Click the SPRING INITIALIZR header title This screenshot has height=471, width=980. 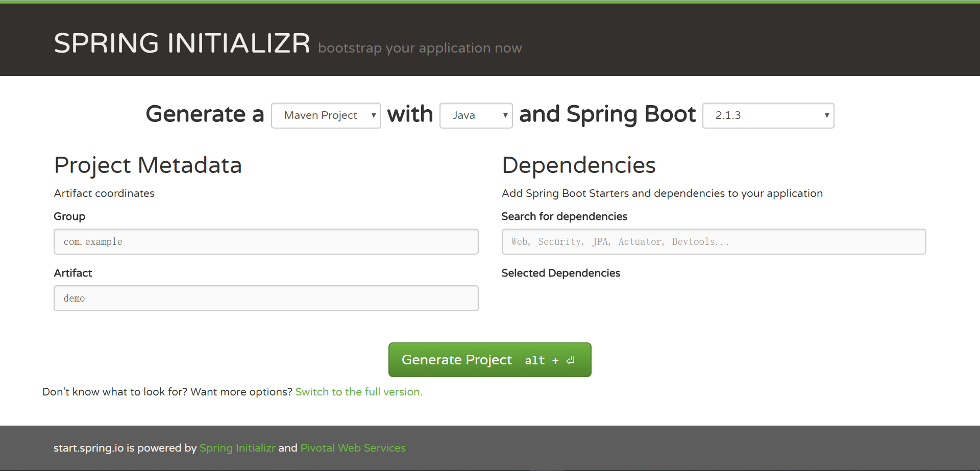coord(182,43)
